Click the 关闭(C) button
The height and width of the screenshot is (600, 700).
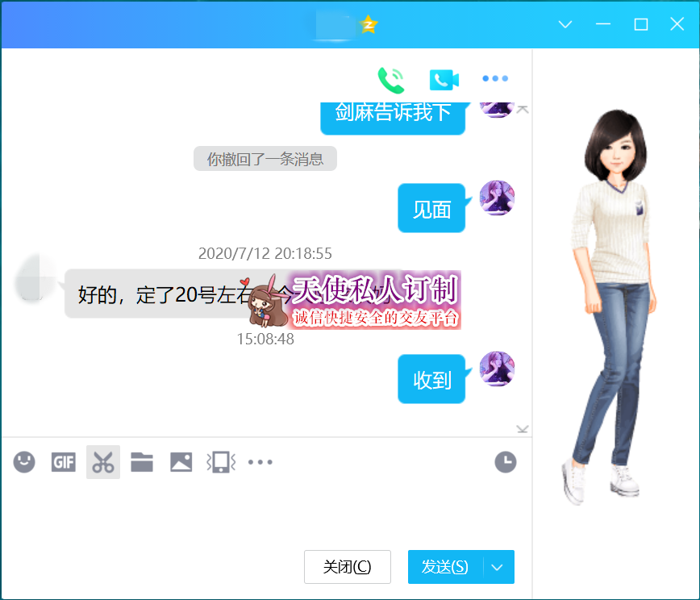pos(347,567)
